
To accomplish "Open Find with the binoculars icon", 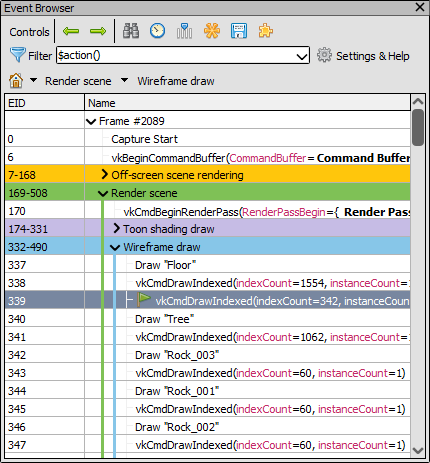I will (131, 31).
